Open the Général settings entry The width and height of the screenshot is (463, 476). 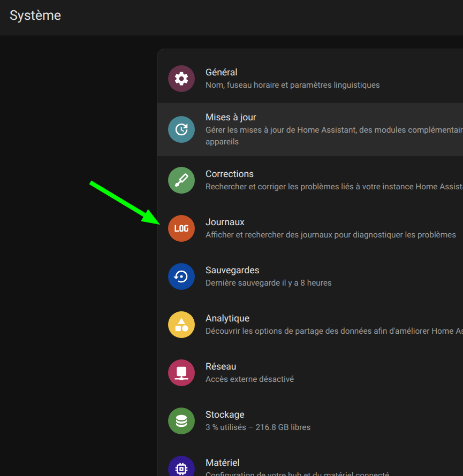click(x=221, y=72)
